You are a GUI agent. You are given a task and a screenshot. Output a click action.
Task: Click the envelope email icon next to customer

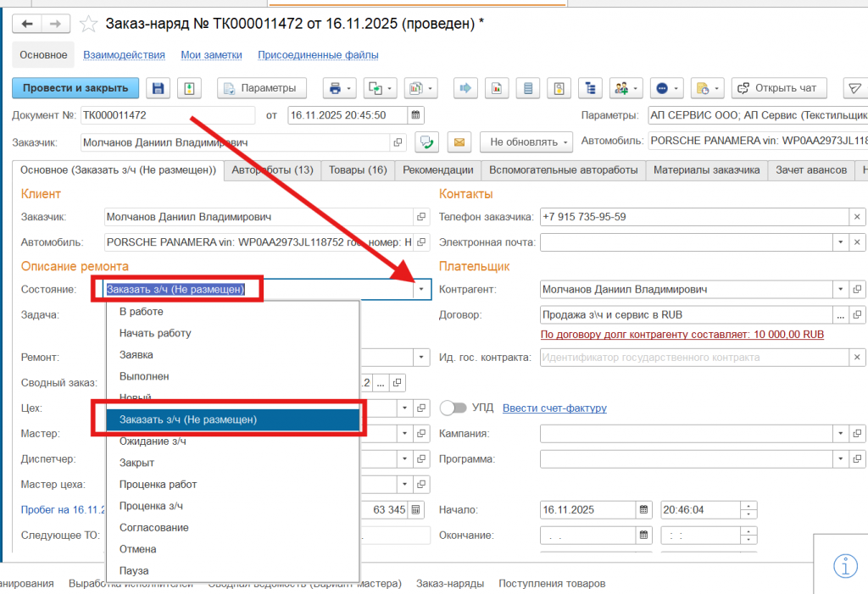459,142
